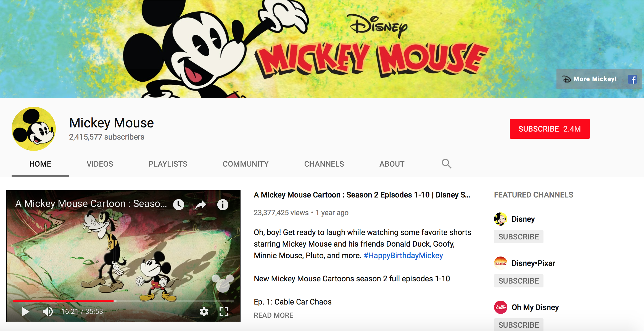
Task: Click the Mickey Mouse channel banner art
Action: tap(322, 49)
